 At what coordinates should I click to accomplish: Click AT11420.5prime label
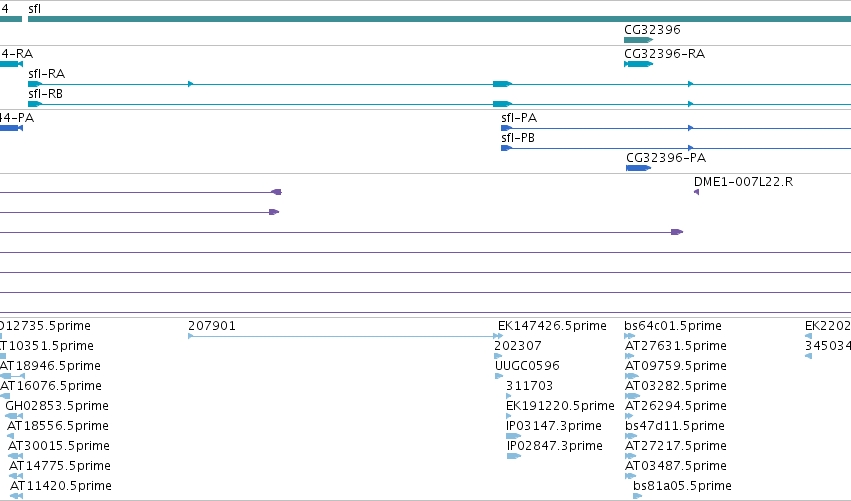[x=61, y=486]
